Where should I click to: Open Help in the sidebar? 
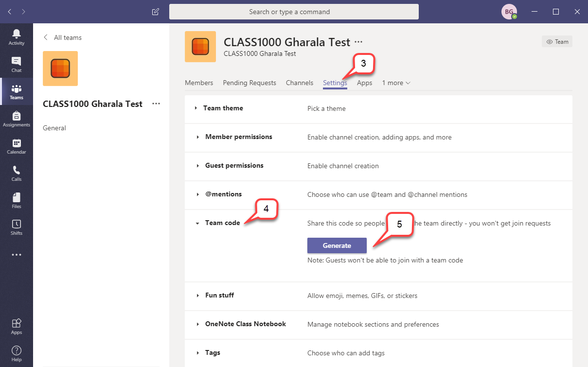(x=17, y=353)
